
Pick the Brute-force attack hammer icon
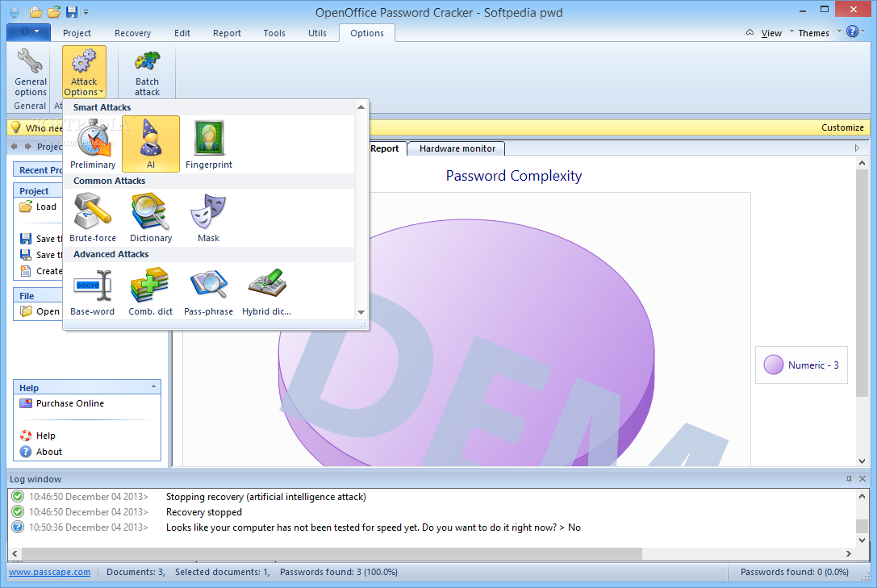pos(93,217)
